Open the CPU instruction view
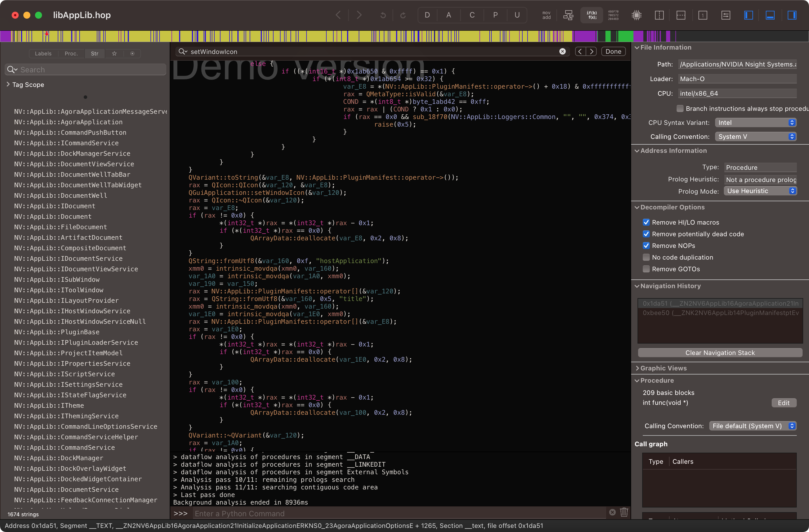Image resolution: width=809 pixels, height=532 pixels. click(x=636, y=15)
